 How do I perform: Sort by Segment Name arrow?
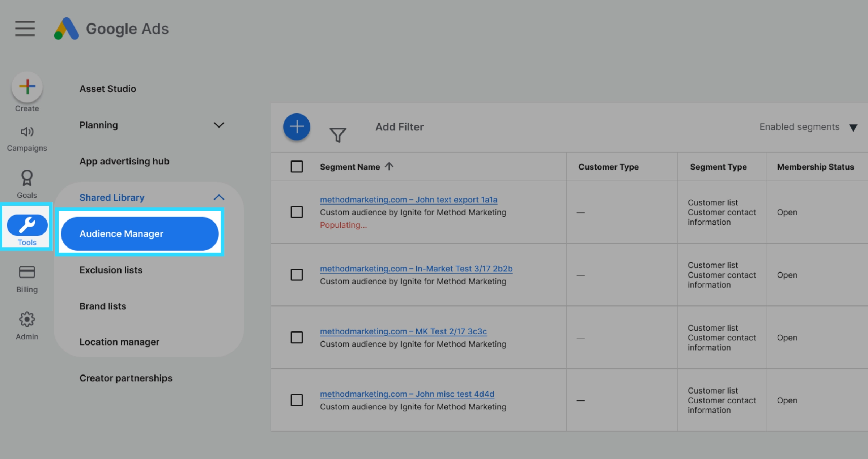[x=389, y=166]
